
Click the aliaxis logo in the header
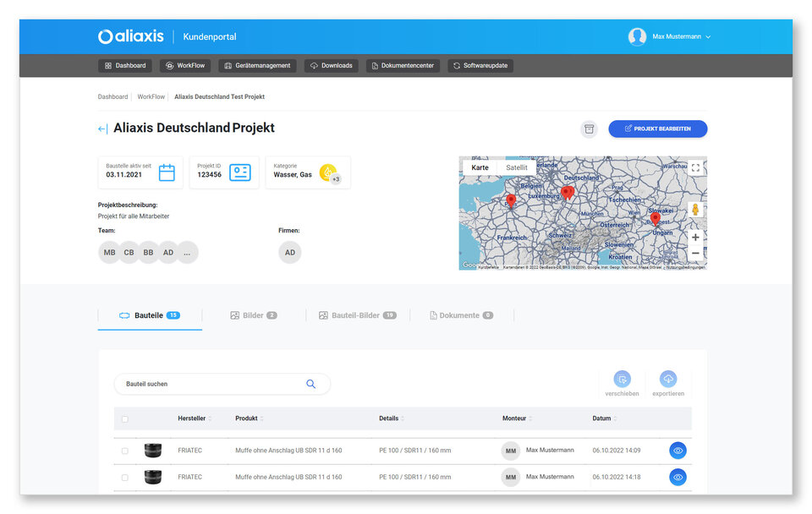131,36
